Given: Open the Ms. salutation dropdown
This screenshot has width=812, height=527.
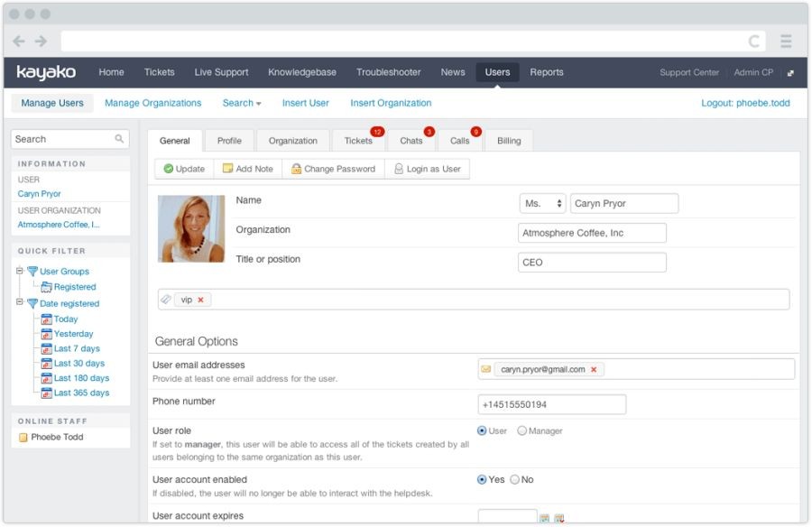Looking at the screenshot, I should tap(542, 204).
